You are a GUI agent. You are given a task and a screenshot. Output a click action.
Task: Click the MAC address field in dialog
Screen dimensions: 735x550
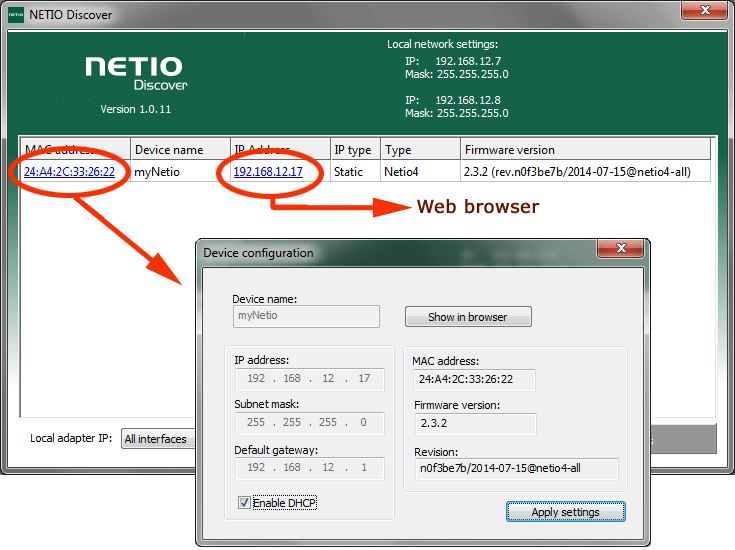(474, 380)
